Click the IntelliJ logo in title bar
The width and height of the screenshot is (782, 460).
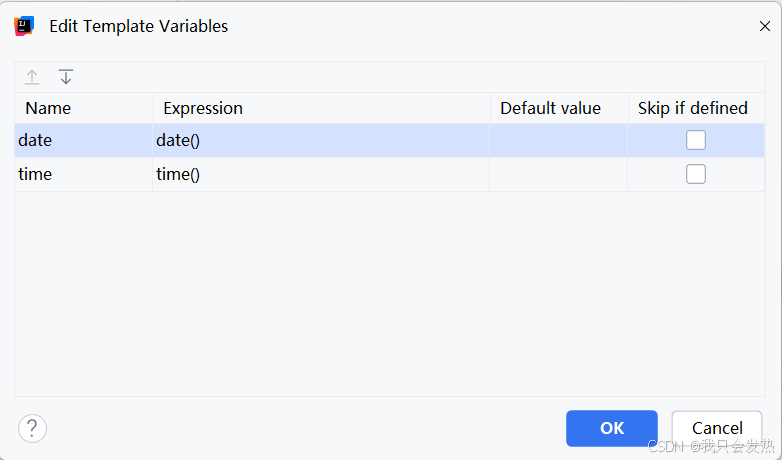click(24, 26)
